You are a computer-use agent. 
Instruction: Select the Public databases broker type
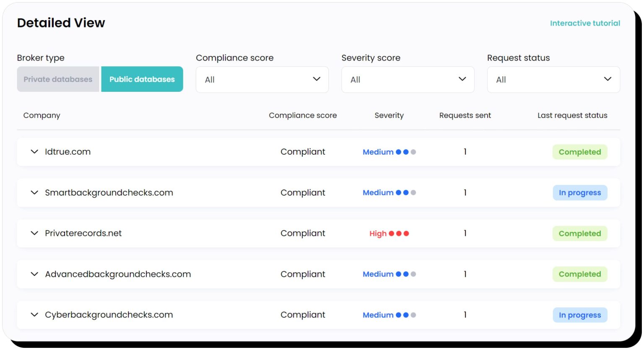coord(142,79)
